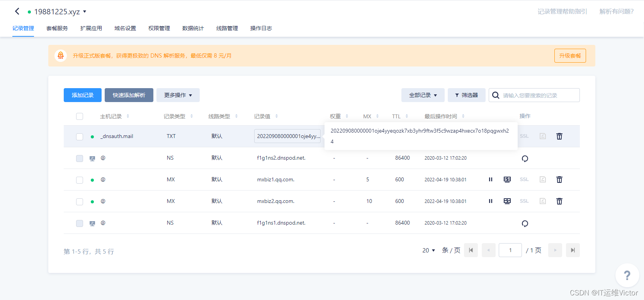Click SSL icon for _dnsauth.mail record
This screenshot has height=300, width=644.
(x=524, y=136)
